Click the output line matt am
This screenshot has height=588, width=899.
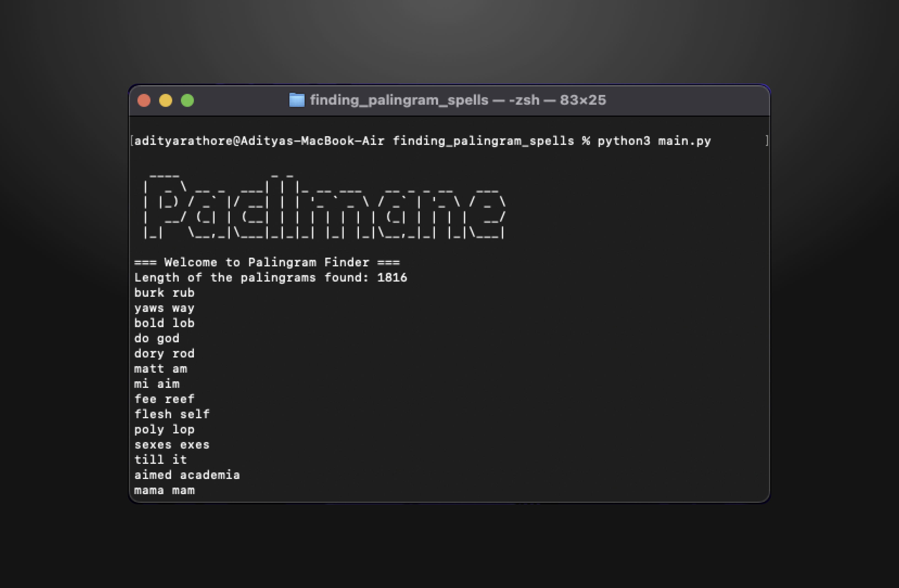(x=161, y=369)
